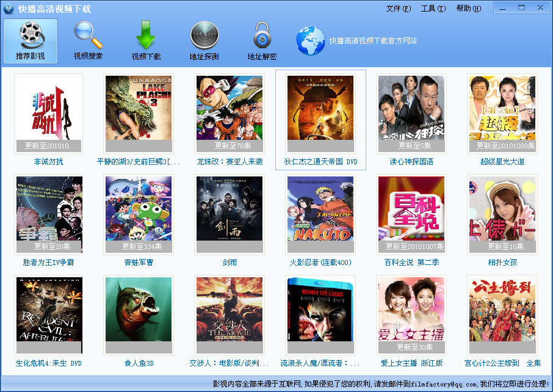Click the 胜者为王IV争霸 title link
The width and height of the screenshot is (553, 392).
click(x=48, y=262)
